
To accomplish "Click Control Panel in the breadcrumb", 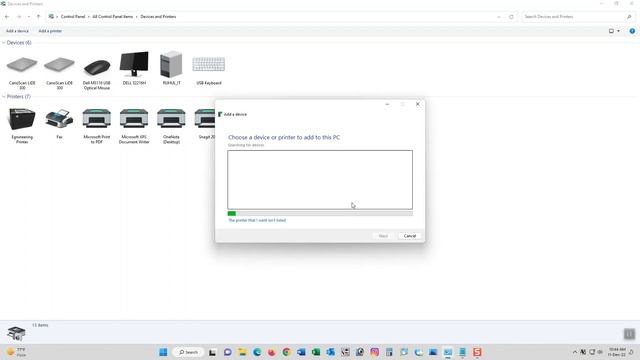I will (x=73, y=17).
